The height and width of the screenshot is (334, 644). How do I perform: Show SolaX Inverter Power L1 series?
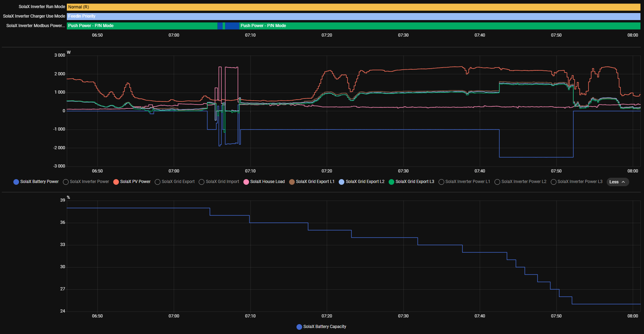pos(464,182)
